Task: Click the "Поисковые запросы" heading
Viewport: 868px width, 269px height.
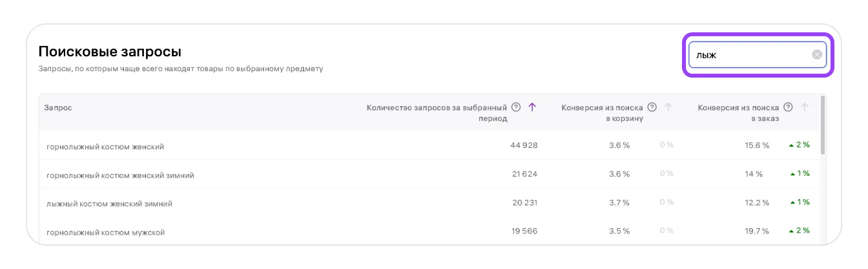Action: pyautogui.click(x=110, y=52)
